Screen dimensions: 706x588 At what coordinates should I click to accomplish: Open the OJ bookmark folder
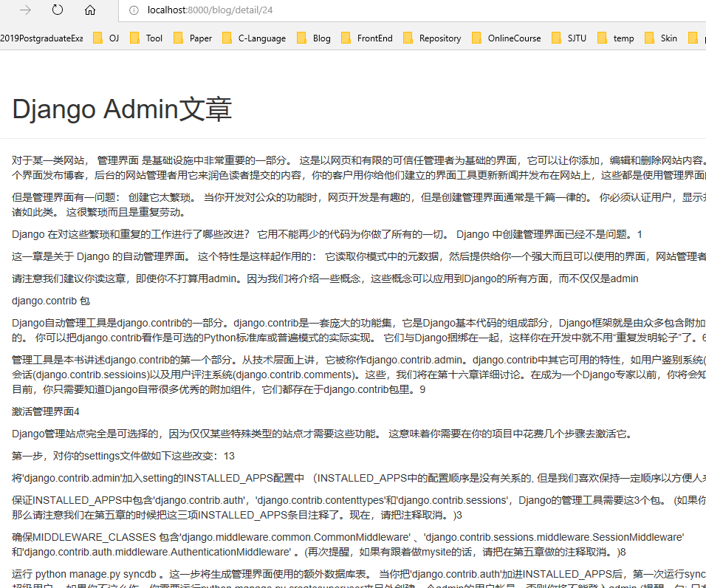[106, 38]
